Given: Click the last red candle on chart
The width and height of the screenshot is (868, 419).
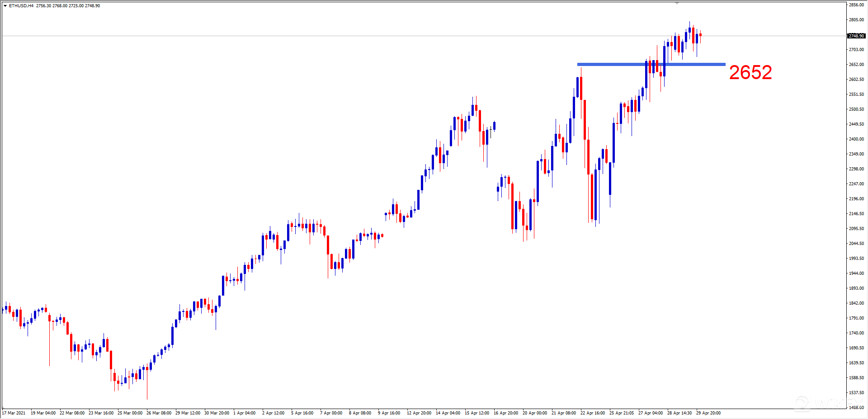Looking at the screenshot, I should click(700, 35).
